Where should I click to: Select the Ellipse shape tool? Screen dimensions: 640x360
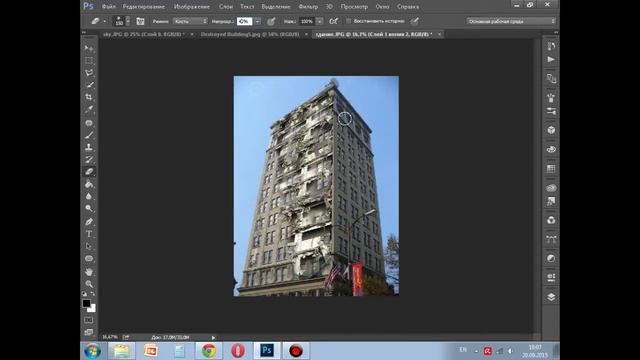89,258
